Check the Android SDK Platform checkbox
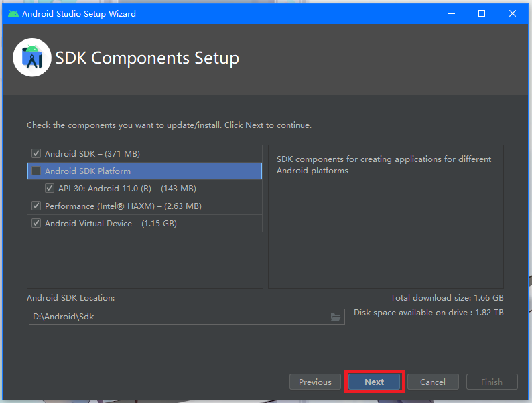Screen dimensions: 532x403 click(x=36, y=171)
